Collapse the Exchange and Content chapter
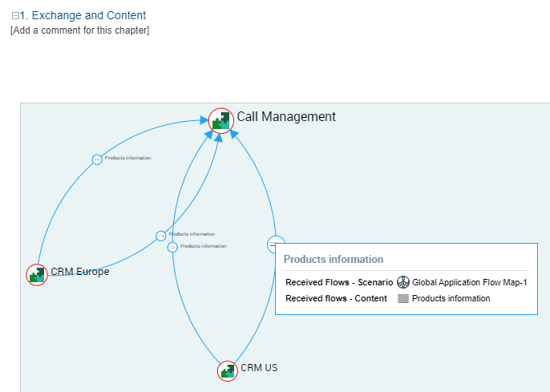Image resolution: width=550 pixels, height=392 pixels. click(x=15, y=16)
